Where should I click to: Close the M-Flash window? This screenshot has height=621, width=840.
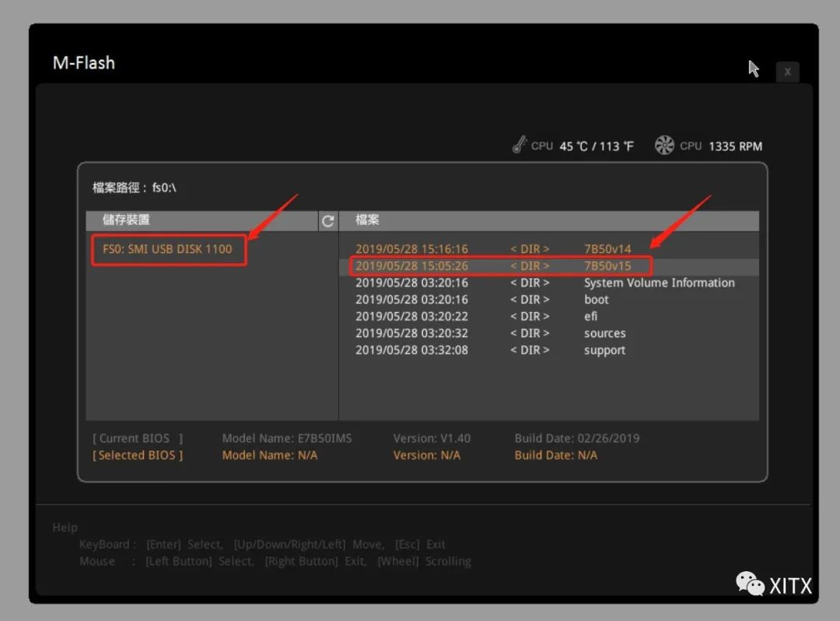click(787, 72)
